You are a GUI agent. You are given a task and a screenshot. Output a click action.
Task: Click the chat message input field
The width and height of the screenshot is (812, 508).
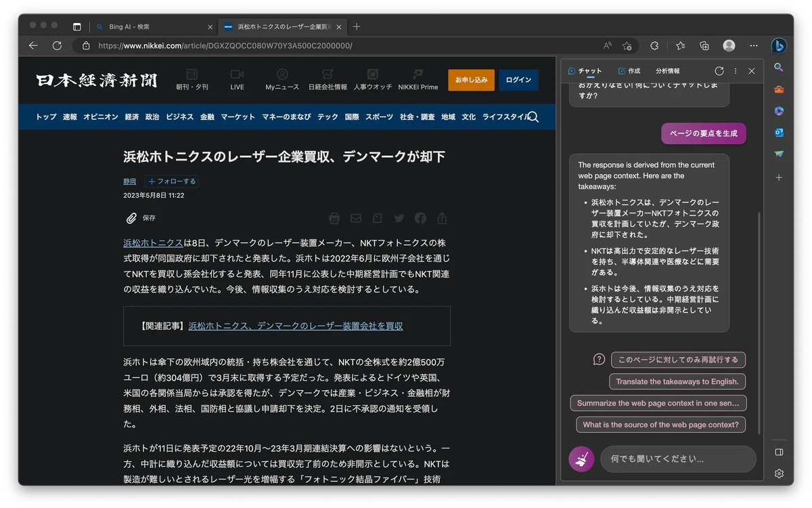678,459
